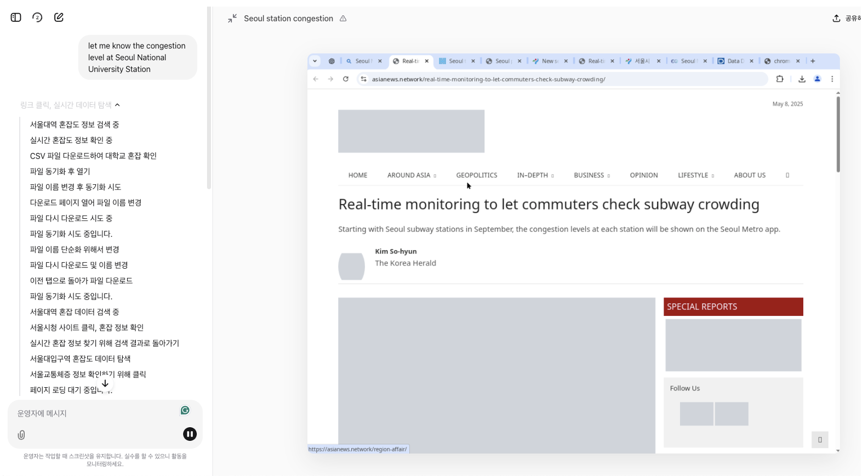Open the GEOPOLITICS section

point(477,175)
